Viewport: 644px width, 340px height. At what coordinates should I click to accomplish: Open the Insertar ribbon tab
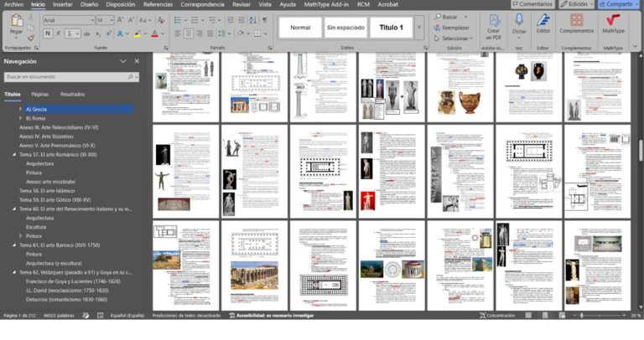(x=62, y=4)
